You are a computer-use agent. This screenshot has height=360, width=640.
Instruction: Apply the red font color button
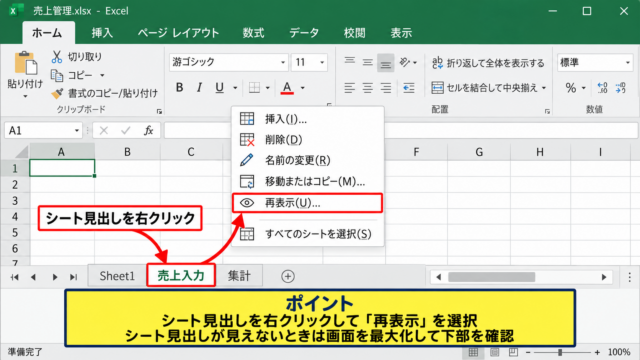(x=287, y=87)
